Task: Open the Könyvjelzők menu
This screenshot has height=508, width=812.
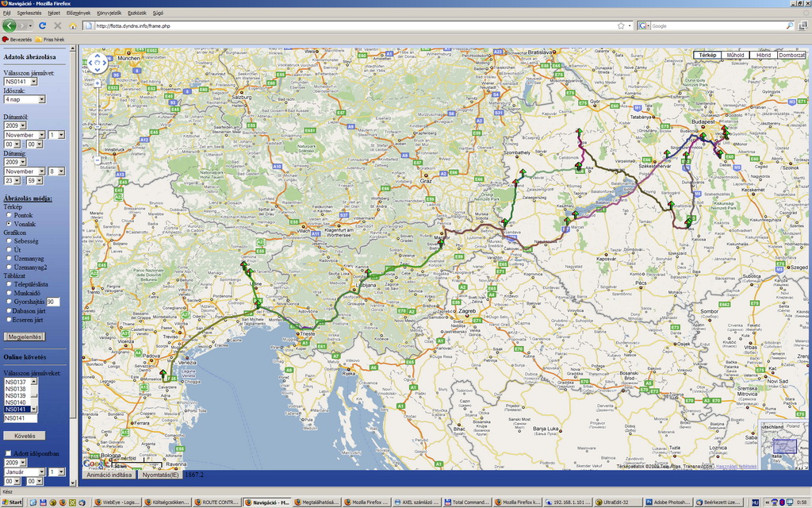Action: [109, 13]
